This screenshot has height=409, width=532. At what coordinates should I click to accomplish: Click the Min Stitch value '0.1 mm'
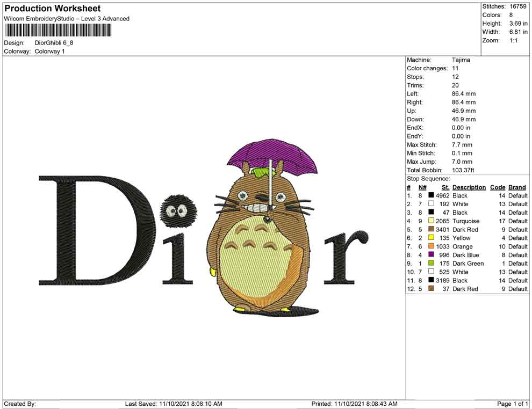click(x=462, y=153)
